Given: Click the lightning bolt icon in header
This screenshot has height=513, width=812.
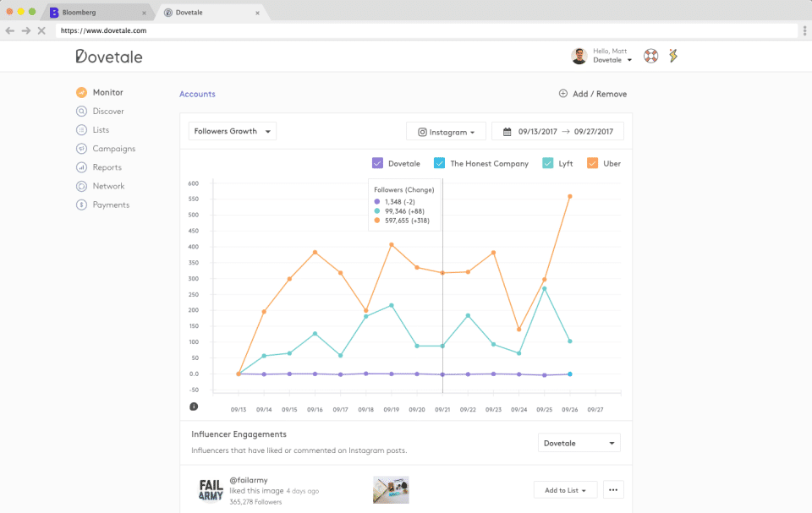Looking at the screenshot, I should pos(673,56).
